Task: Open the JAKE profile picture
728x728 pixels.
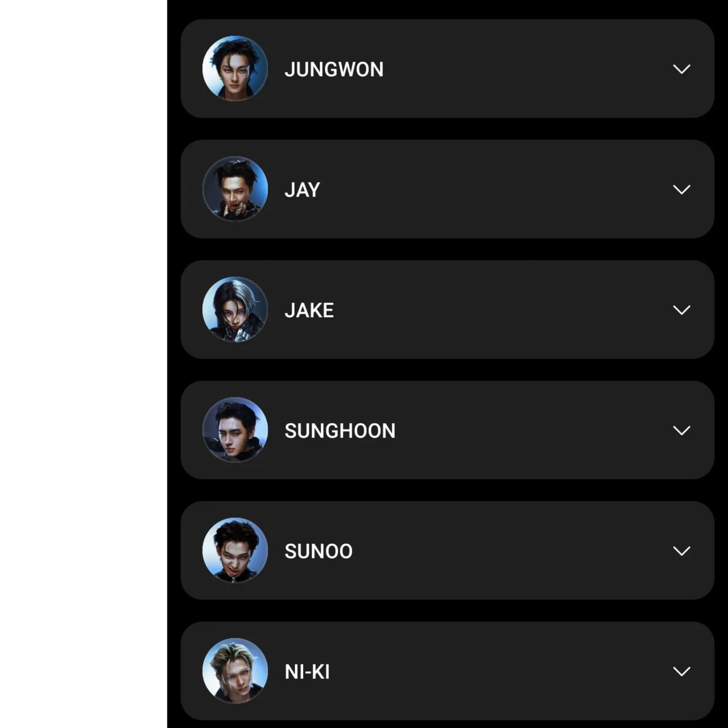Action: [235, 310]
